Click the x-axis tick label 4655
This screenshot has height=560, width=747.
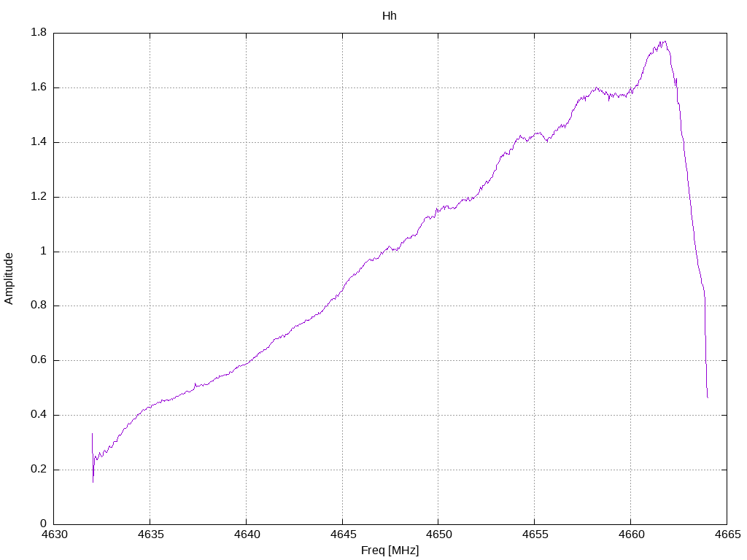[535, 534]
